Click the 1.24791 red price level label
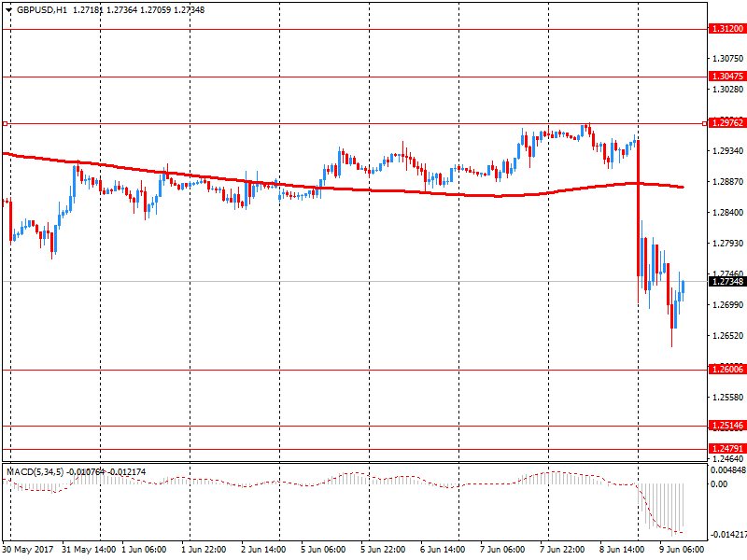Screen dimensions: 747x560 pyautogui.click(x=727, y=449)
